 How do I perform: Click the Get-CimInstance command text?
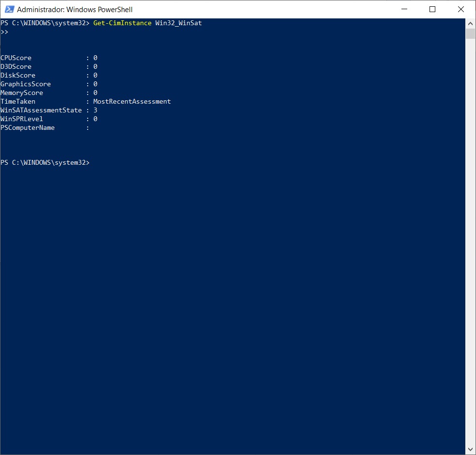[x=122, y=23]
